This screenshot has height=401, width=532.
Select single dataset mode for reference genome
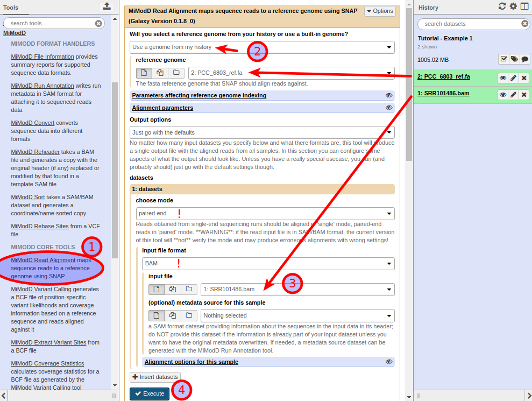point(144,73)
